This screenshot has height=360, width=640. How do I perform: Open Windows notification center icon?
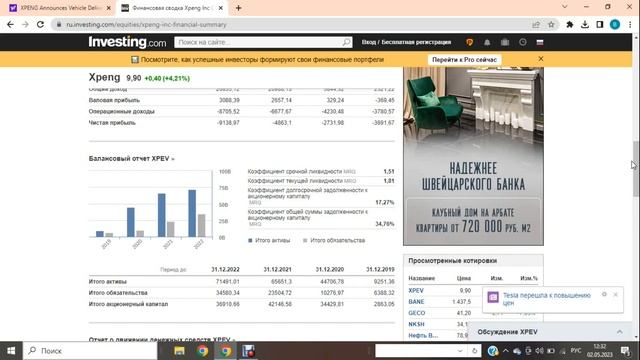(625, 351)
